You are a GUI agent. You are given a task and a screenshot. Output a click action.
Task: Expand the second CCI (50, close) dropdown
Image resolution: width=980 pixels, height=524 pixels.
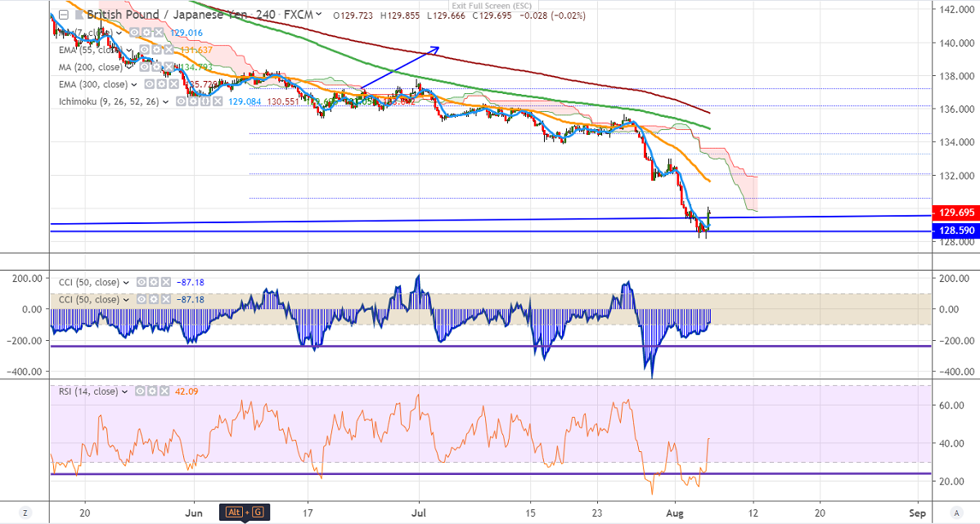[127, 300]
